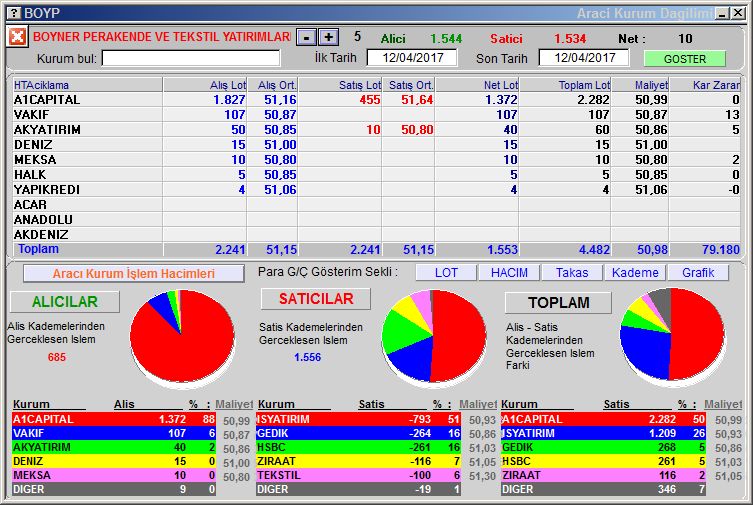Click the plus stepper button

pos(328,37)
